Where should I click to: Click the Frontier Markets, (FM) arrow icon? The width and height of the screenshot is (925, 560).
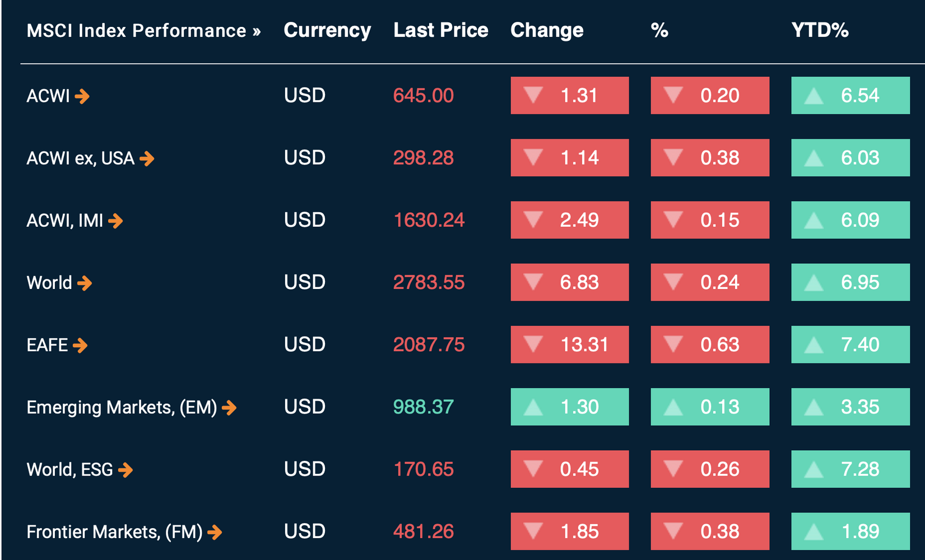[215, 531]
